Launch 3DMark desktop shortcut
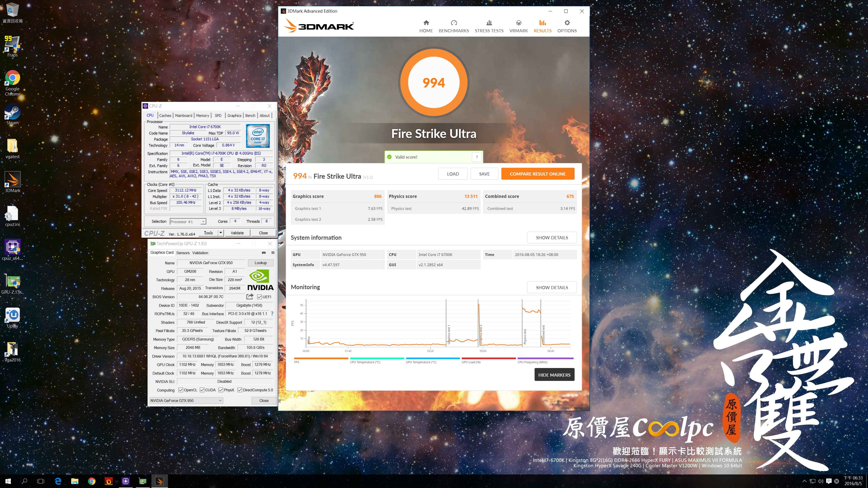The height and width of the screenshot is (488, 868). 12,182
